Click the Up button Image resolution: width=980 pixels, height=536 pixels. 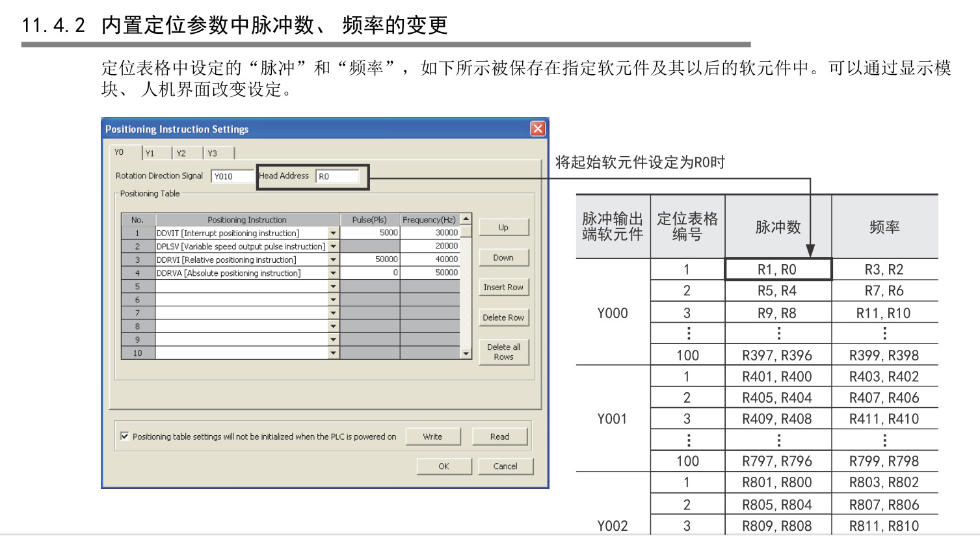pyautogui.click(x=503, y=227)
